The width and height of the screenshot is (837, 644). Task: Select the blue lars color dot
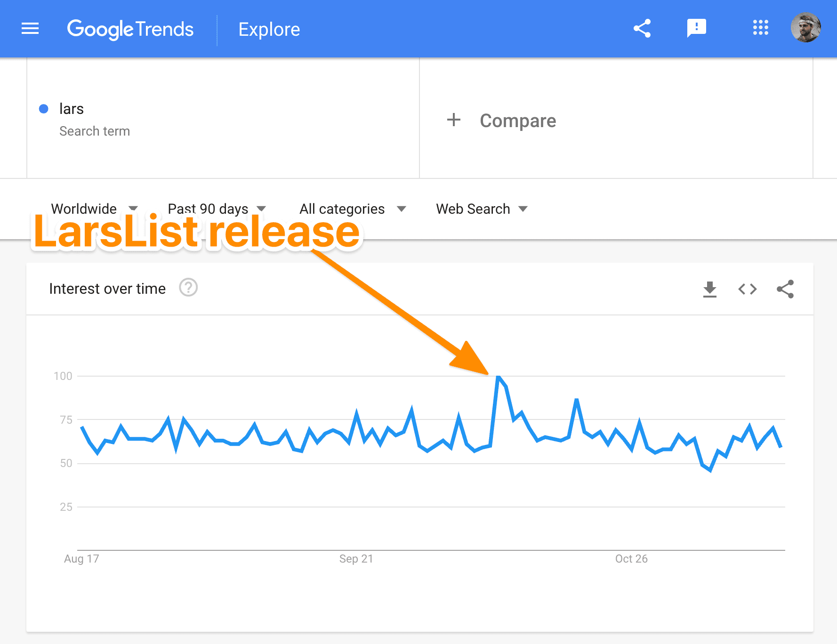(x=44, y=109)
